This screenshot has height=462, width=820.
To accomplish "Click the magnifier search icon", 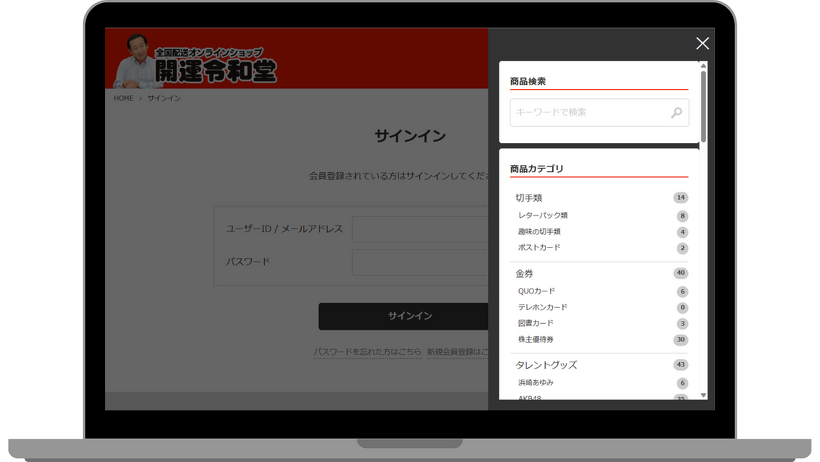I will pos(677,113).
